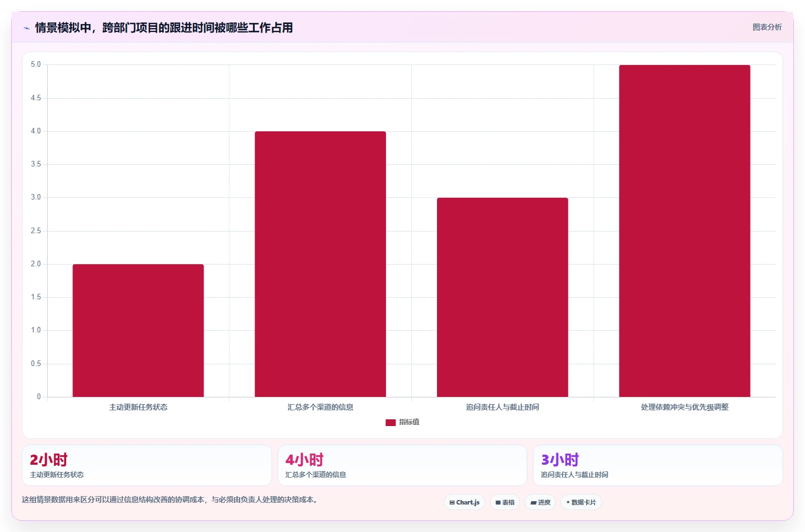
Task: Click card caption 汇总多个渠道的信息 under 4小时
Action: click(316, 474)
